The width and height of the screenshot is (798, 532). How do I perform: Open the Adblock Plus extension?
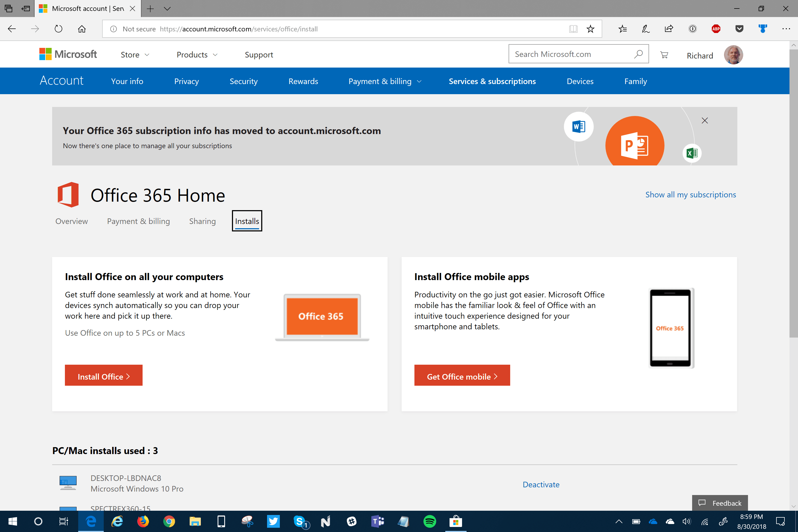coord(716,29)
